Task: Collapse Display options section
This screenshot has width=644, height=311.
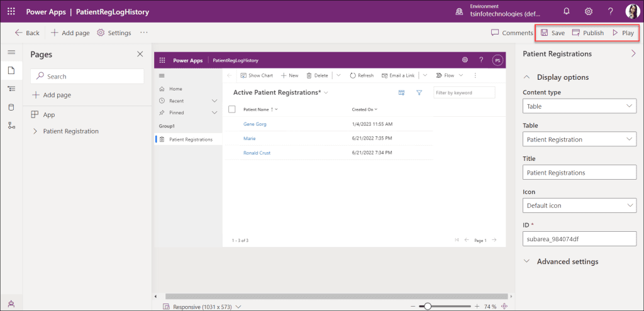Action: pyautogui.click(x=527, y=77)
